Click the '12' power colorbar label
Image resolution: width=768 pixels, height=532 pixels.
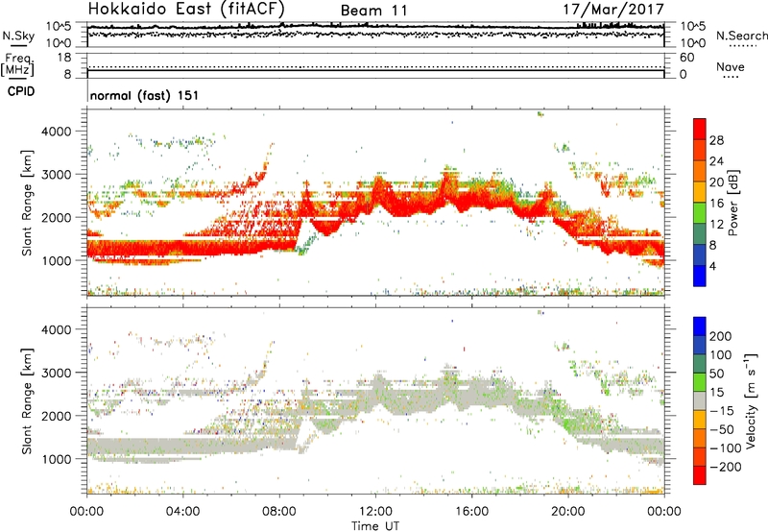pos(716,224)
